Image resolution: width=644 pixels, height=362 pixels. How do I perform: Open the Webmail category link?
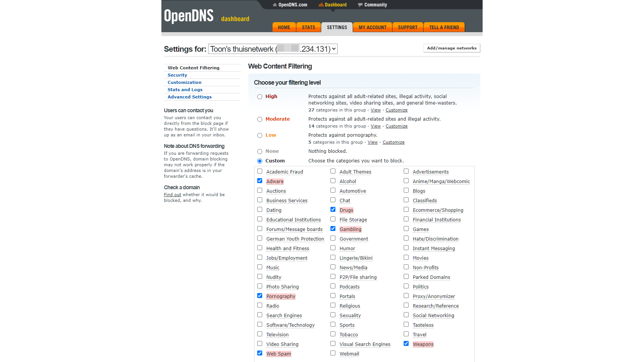point(349,354)
